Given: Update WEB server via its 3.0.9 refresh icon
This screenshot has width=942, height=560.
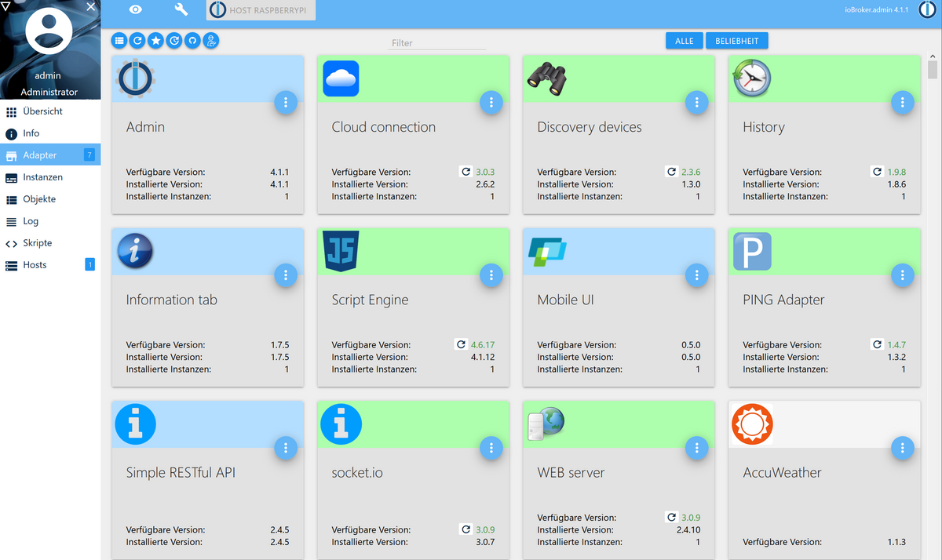Looking at the screenshot, I should click(x=671, y=518).
